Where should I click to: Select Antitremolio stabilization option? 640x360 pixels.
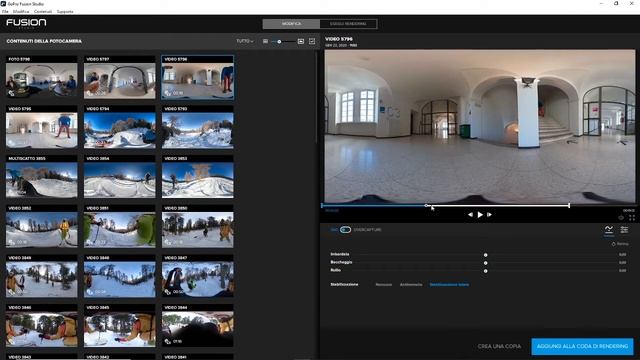click(x=411, y=285)
